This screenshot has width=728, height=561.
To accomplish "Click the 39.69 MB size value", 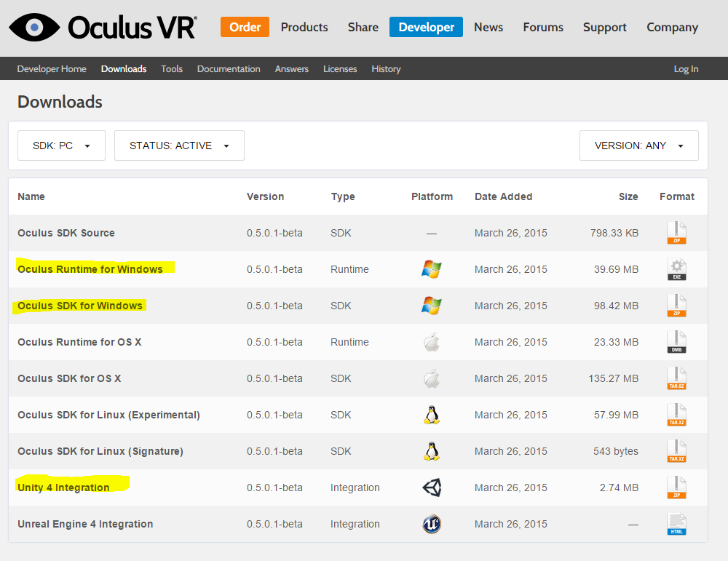I will (x=616, y=269).
